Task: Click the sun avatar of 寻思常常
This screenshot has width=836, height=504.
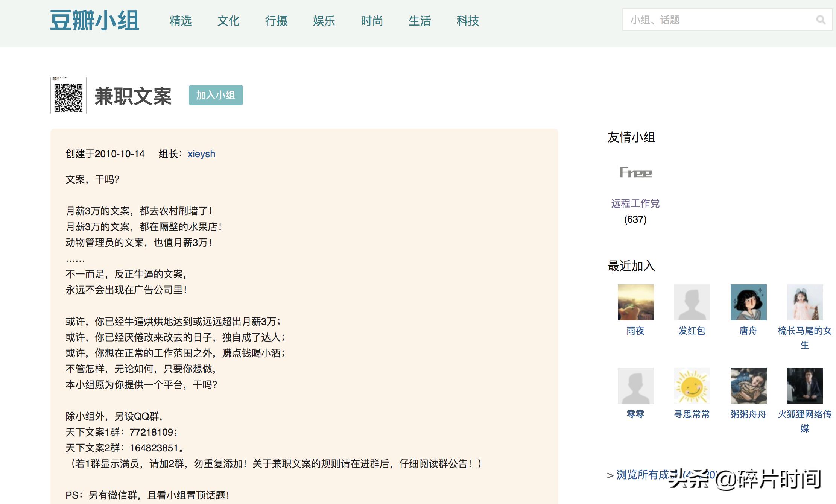Action: pos(692,386)
